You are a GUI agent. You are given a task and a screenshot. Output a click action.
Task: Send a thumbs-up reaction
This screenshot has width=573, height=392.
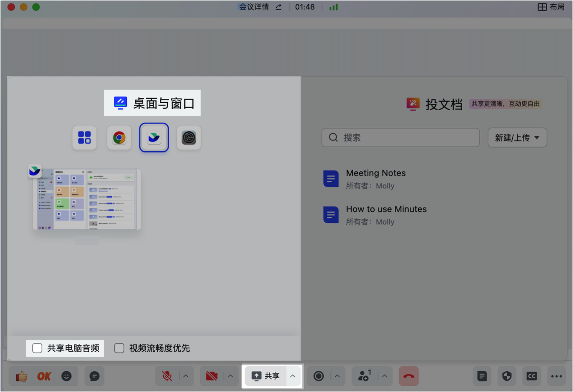(22, 376)
